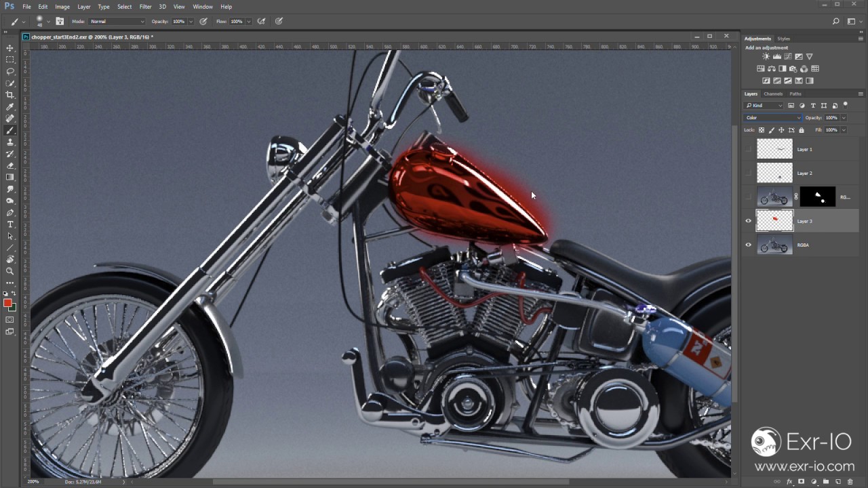Select the Horizontal Type tool
868x488 pixels.
point(9,224)
